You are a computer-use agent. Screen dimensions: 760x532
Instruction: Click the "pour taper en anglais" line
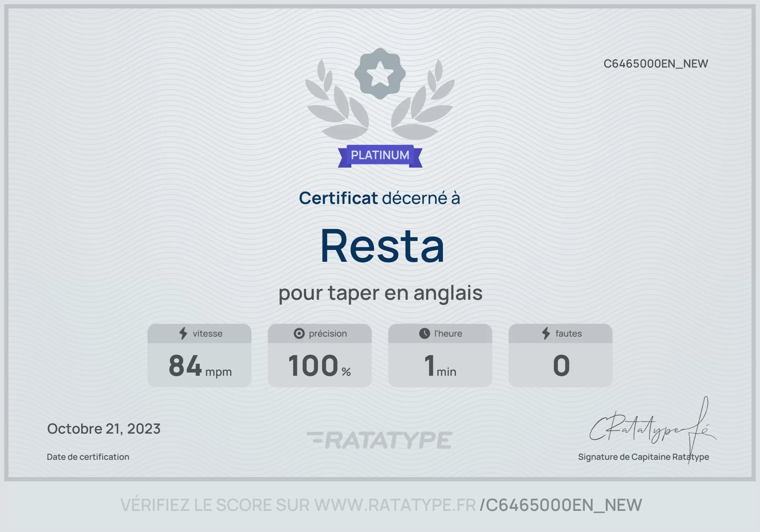coord(380,293)
